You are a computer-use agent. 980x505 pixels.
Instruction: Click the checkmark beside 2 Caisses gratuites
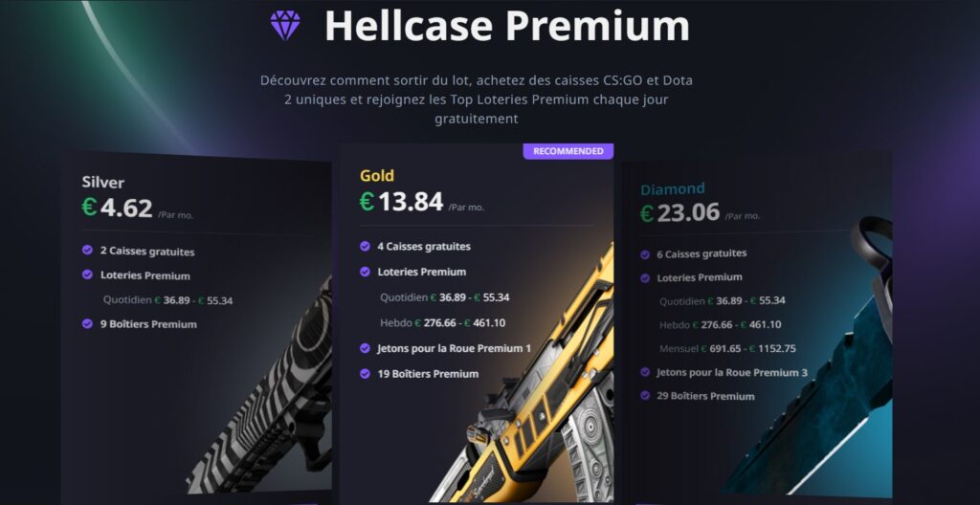pyautogui.click(x=87, y=250)
